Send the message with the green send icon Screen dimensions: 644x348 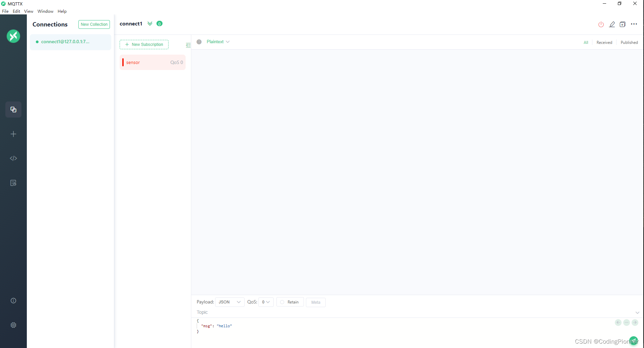(x=634, y=341)
